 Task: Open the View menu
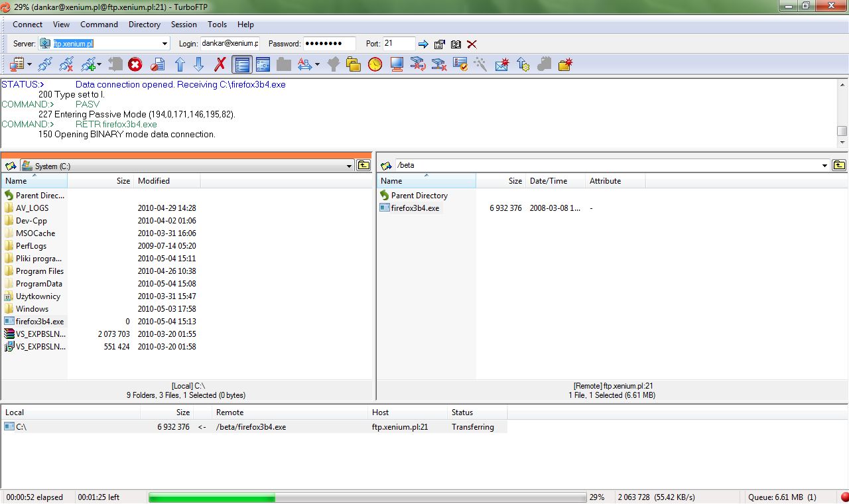point(61,25)
